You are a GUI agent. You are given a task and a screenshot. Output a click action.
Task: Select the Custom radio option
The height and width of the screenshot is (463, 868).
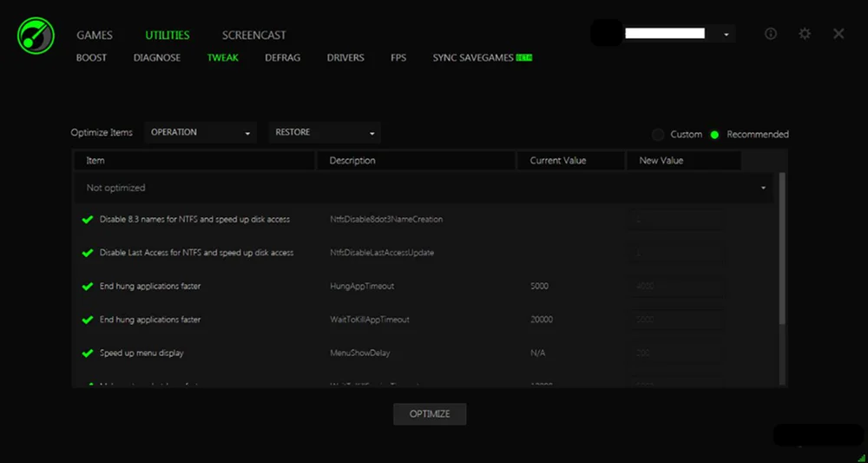click(659, 135)
